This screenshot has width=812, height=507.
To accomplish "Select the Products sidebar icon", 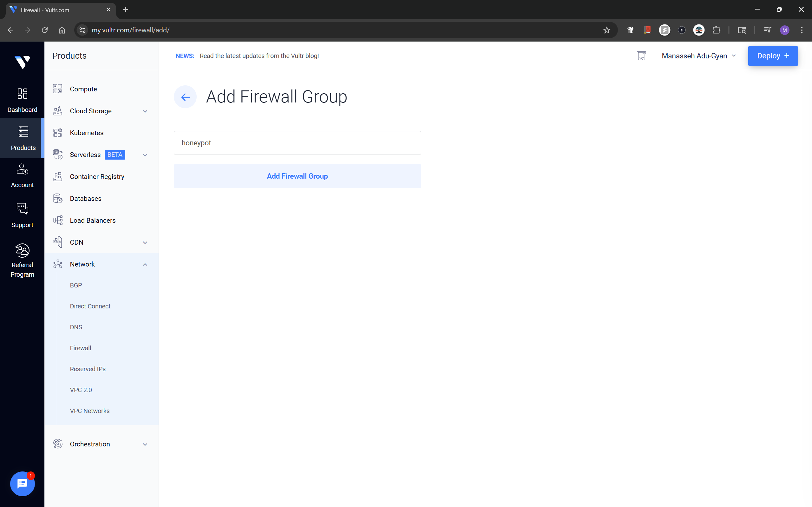I will pyautogui.click(x=23, y=131).
